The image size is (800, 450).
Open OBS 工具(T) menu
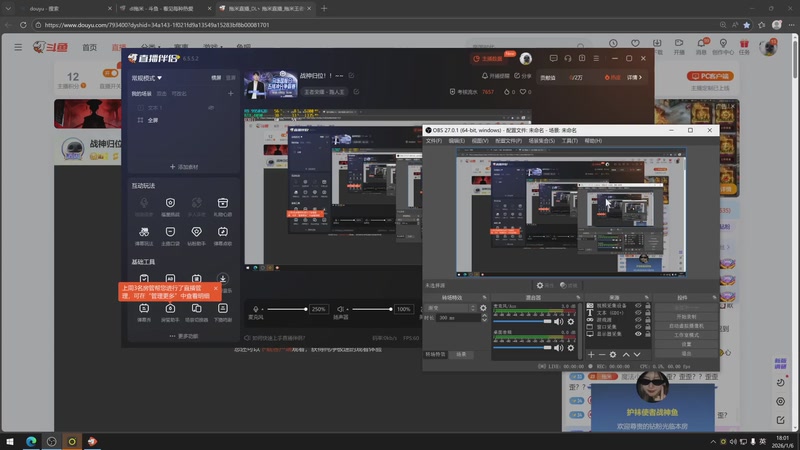click(569, 141)
